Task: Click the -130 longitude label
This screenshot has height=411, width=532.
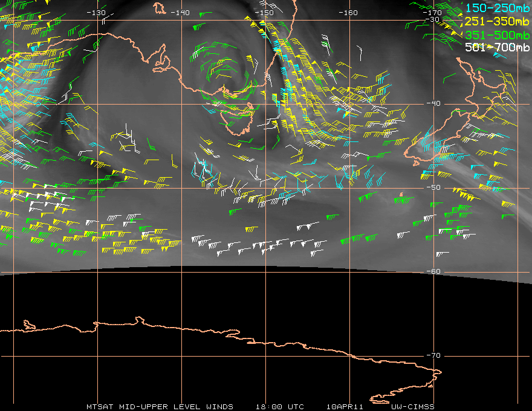Action: point(96,13)
